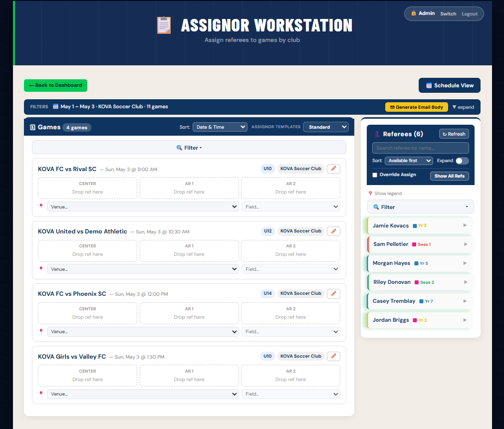504x429 pixels.
Task: Click the calendar icon in the filters bar
Action: coord(55,106)
